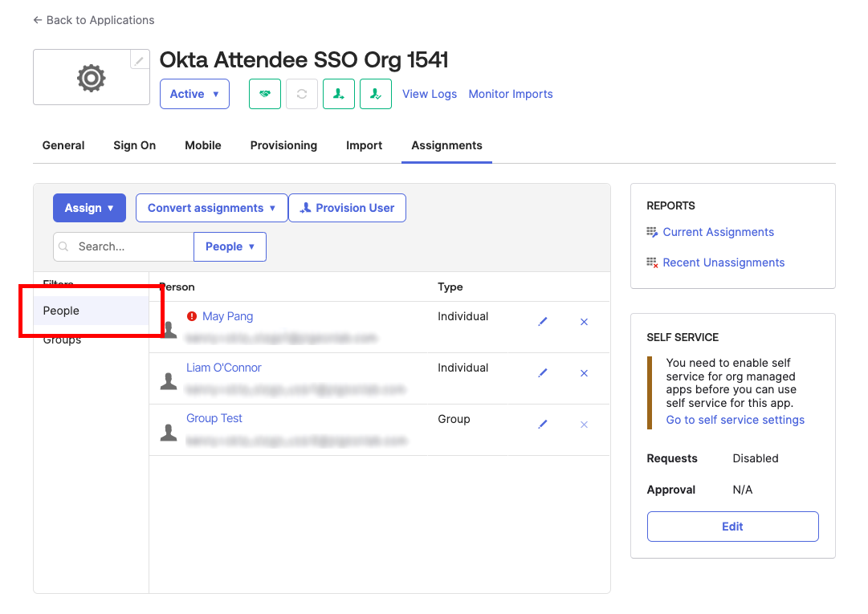This screenshot has width=868, height=614.
Task: Select the Provisioning tab
Action: pos(284,145)
